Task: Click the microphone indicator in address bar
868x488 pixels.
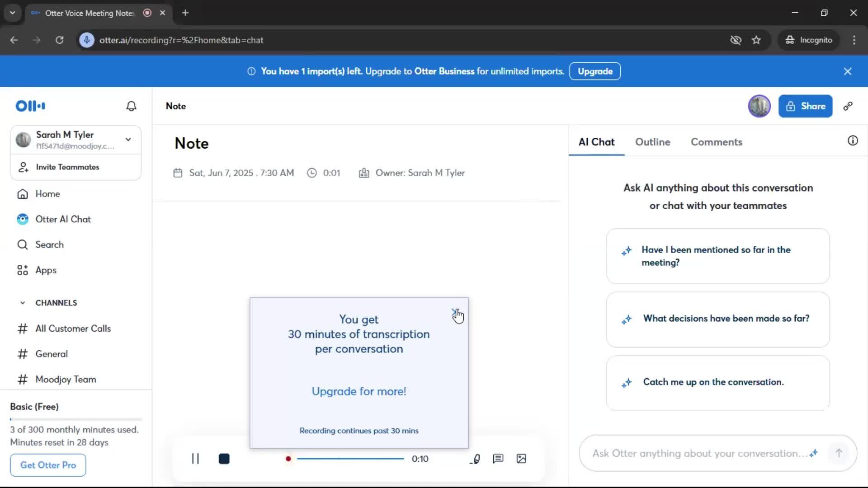Action: [x=87, y=40]
